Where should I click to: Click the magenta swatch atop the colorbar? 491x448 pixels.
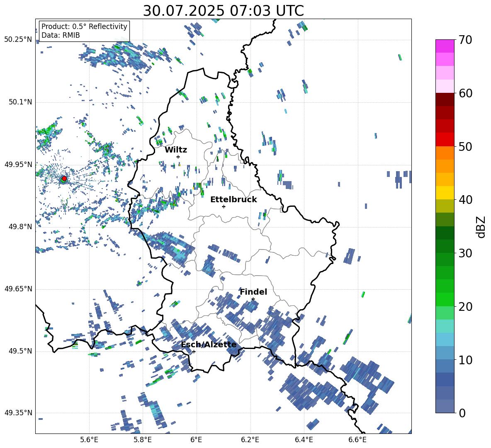pyautogui.click(x=445, y=46)
